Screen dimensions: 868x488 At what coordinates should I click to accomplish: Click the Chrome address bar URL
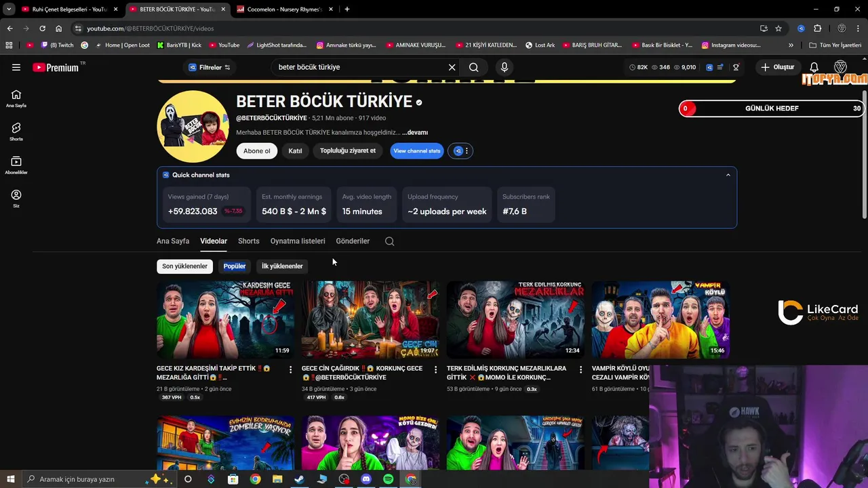tap(151, 28)
